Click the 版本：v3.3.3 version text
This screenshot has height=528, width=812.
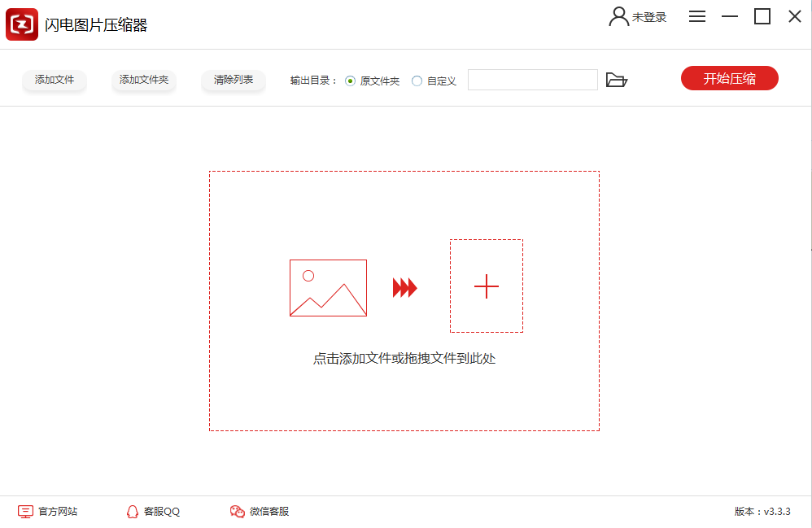coord(762,512)
